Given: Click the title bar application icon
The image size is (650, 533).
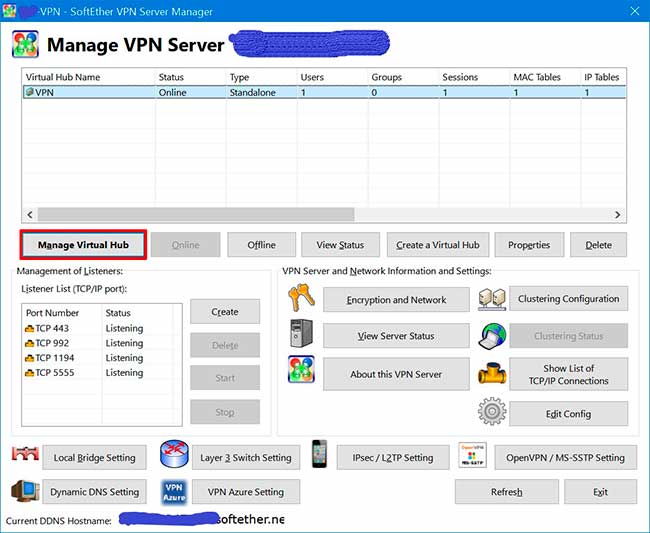Looking at the screenshot, I should (9, 11).
